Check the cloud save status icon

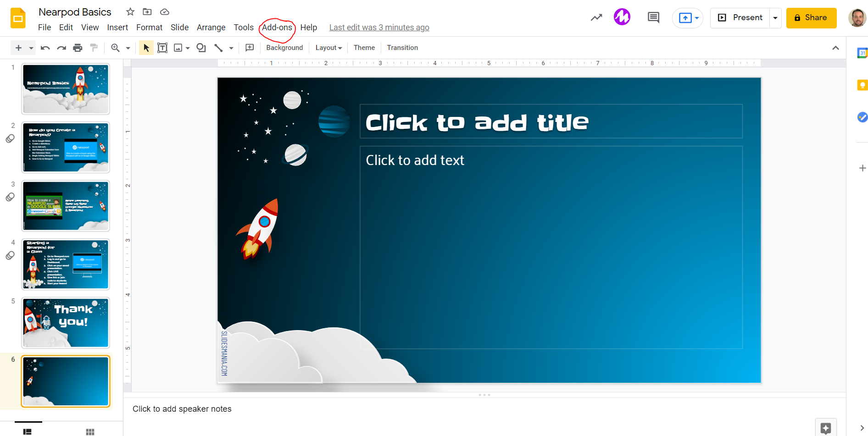point(165,12)
